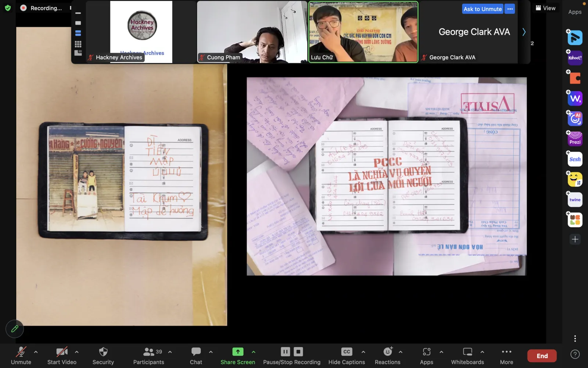This screenshot has width=588, height=368.
Task: Expand the video options arrow beside Start Video
Action: coord(76,352)
